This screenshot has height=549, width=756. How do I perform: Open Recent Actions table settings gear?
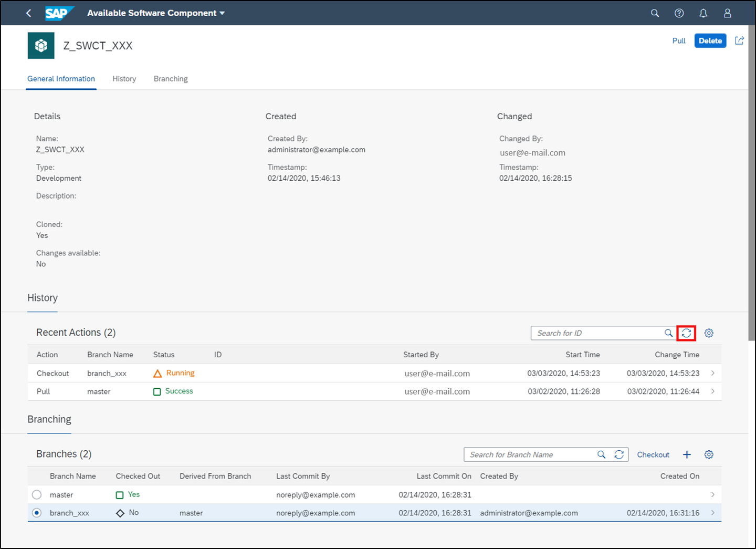pyautogui.click(x=709, y=333)
